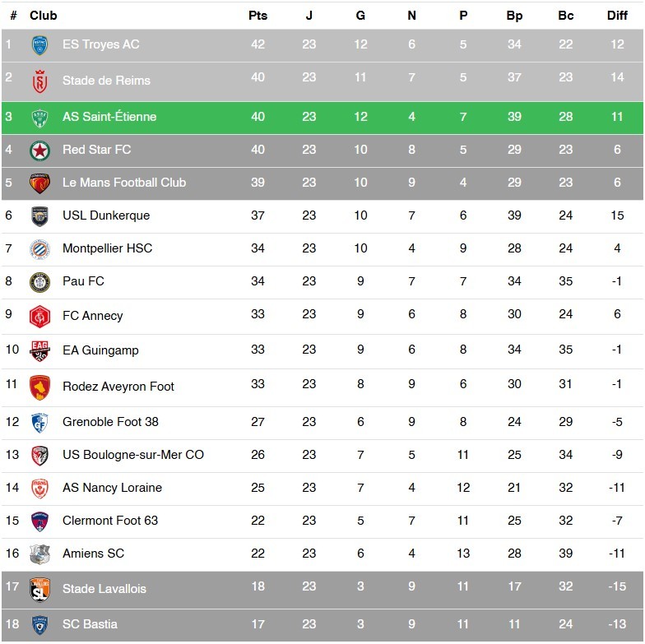Open USL Dunkerque team page

point(106,215)
